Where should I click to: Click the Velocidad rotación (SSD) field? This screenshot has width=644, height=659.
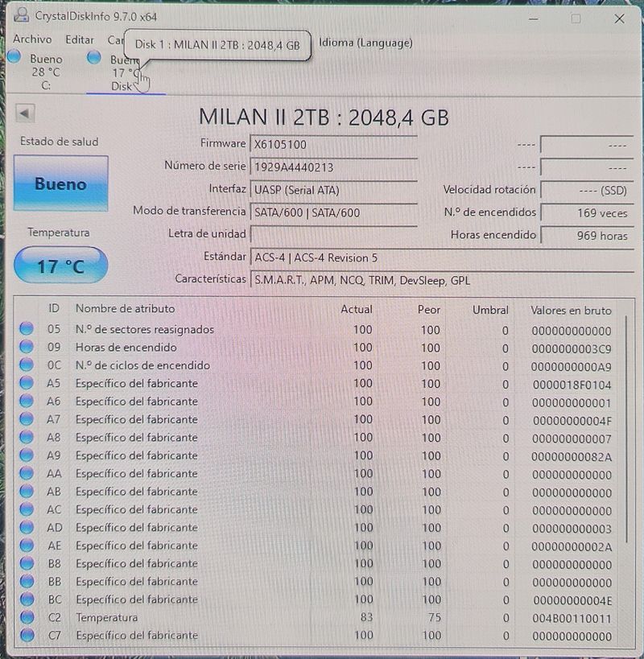click(x=587, y=190)
